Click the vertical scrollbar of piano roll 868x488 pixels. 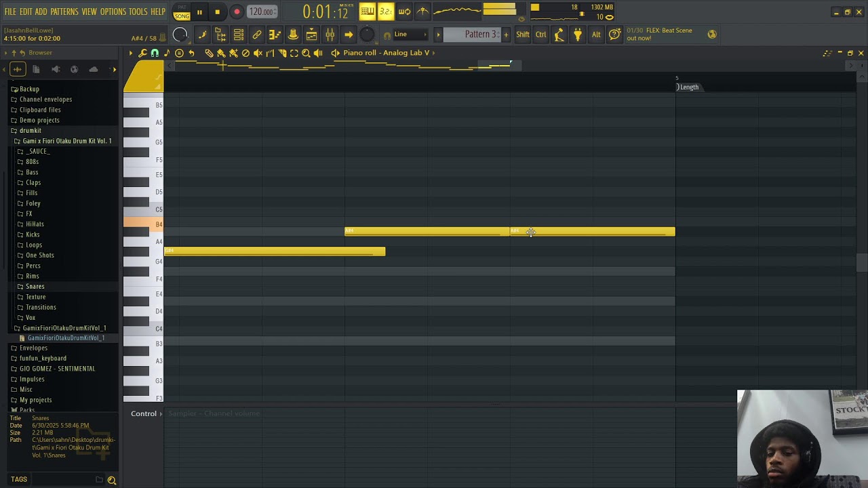862,262
